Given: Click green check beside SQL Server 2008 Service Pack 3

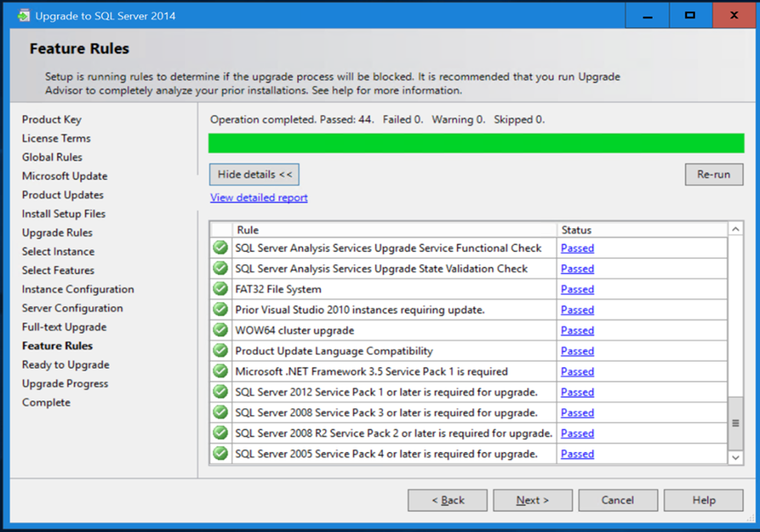Looking at the screenshot, I should (221, 413).
